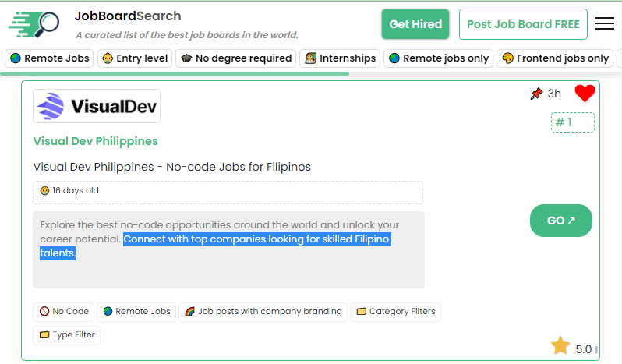The width and height of the screenshot is (622, 364).
Task: Click the Category Filters tag
Action: (395, 312)
